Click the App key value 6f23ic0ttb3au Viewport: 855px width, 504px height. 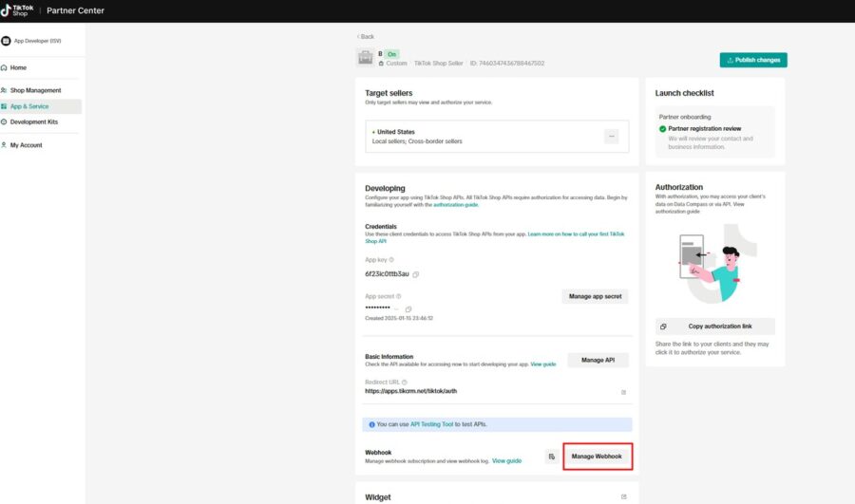pos(387,274)
